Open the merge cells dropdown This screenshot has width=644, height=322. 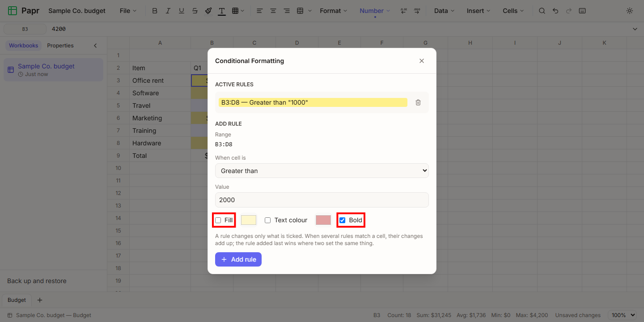pyautogui.click(x=304, y=11)
